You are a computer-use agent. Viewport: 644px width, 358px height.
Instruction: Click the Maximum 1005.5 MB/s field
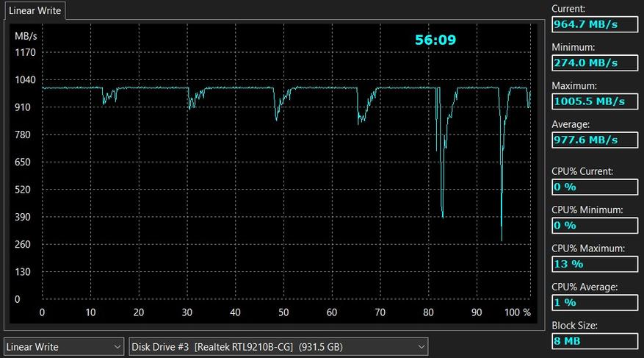(595, 101)
